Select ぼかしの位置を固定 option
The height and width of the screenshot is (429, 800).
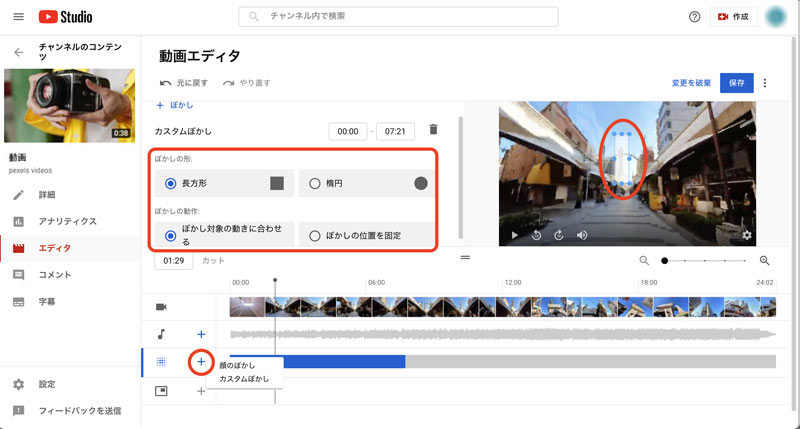366,235
